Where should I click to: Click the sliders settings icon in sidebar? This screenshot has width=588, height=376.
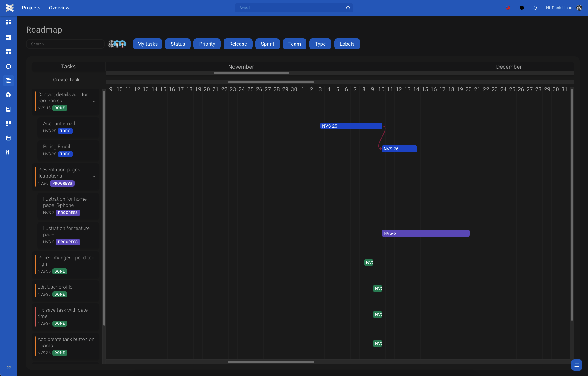coord(8,152)
